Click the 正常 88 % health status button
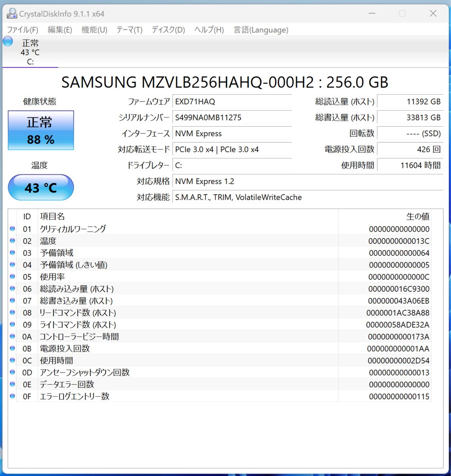The image size is (451, 476). [x=41, y=130]
